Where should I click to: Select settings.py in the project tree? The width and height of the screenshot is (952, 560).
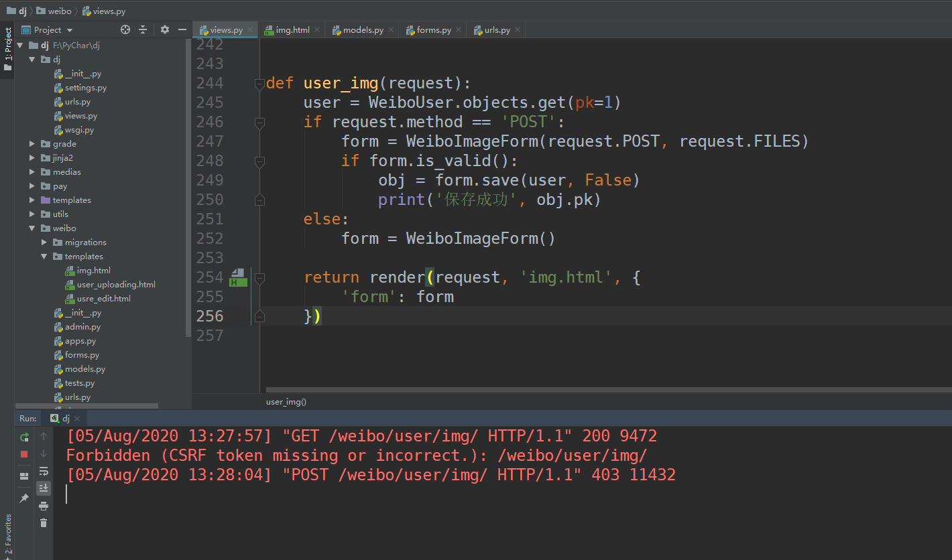[x=86, y=88]
